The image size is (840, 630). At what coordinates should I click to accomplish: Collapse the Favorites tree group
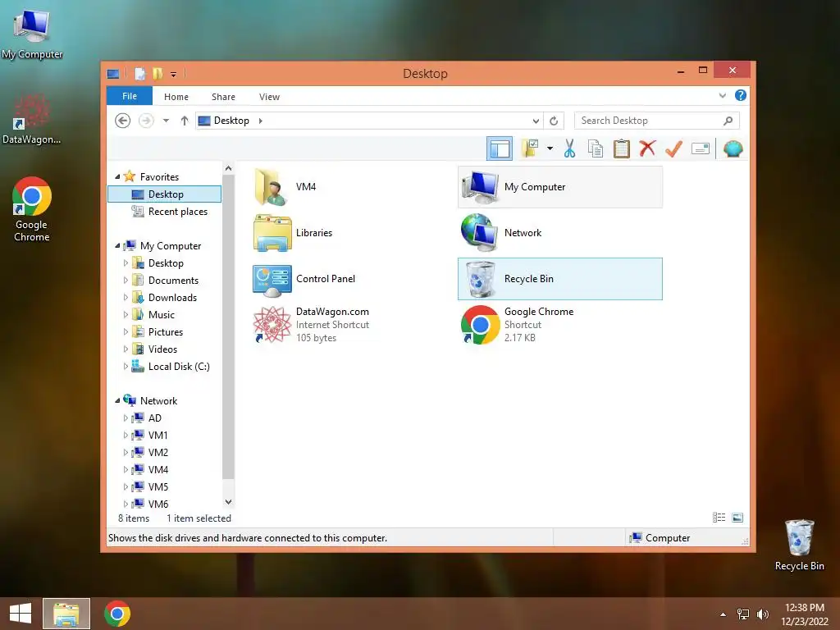pyautogui.click(x=118, y=176)
